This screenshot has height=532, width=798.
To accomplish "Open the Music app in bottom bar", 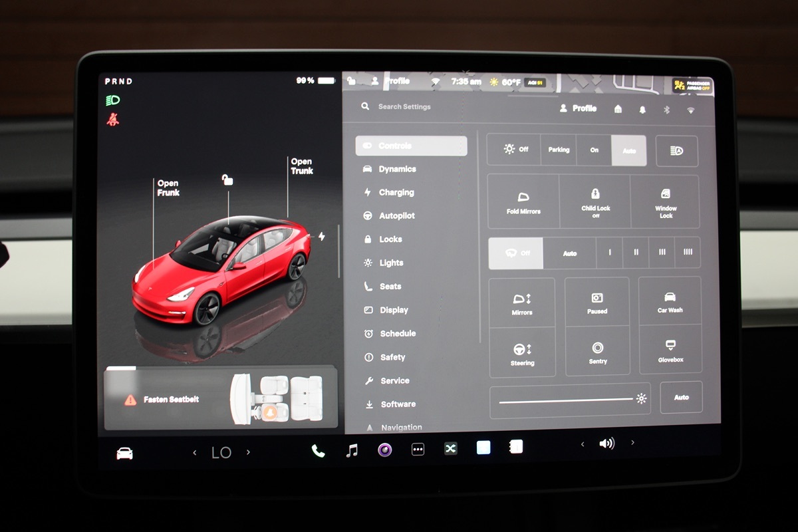I will click(x=352, y=450).
